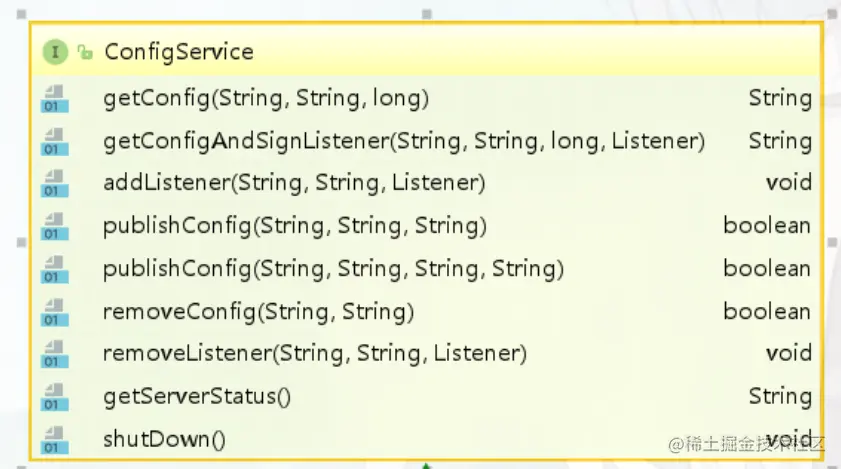The width and height of the screenshot is (841, 469).
Task: Click method icon beside addListener
Action: tap(55, 183)
